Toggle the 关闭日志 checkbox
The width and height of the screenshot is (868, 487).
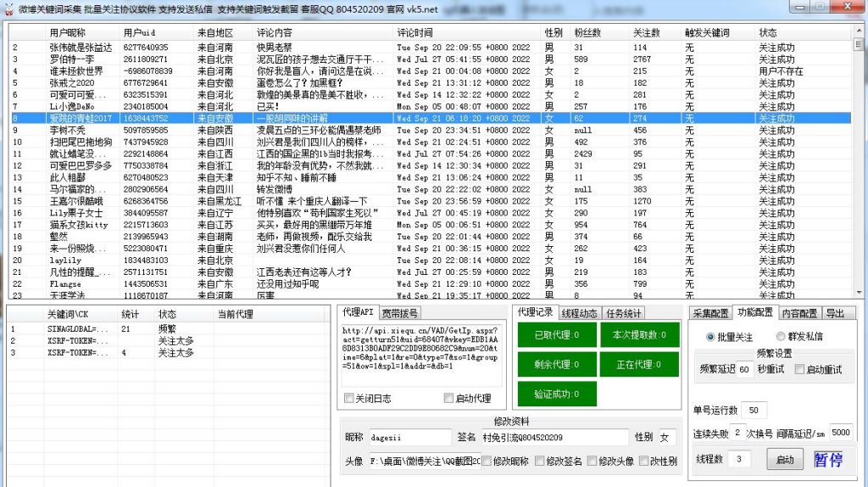[x=349, y=399]
